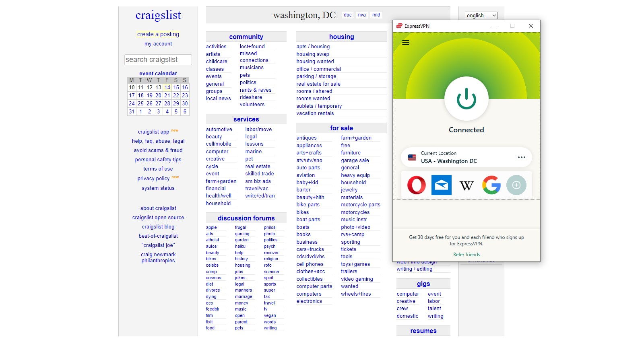This screenshot has width=644, height=362.
Task: Select day 31 in event calendar
Action: (x=132, y=111)
